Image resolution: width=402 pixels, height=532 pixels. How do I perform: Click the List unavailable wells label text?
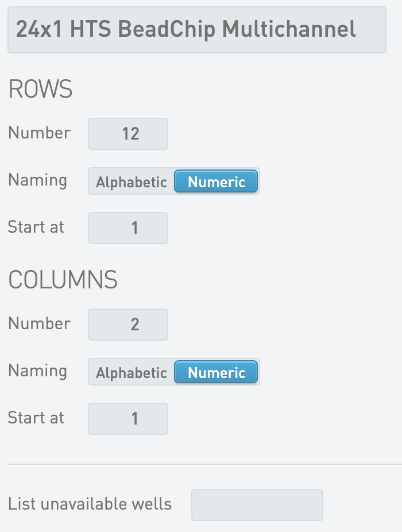tap(90, 504)
